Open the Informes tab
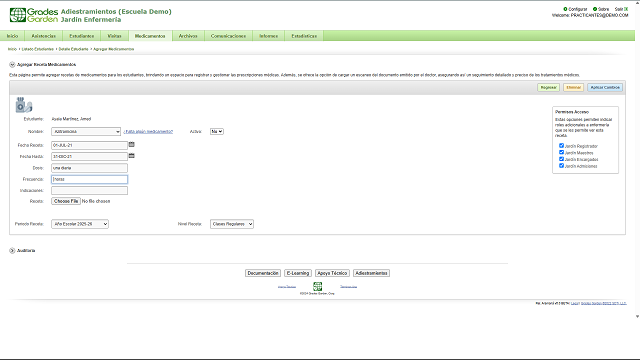 [x=269, y=36]
